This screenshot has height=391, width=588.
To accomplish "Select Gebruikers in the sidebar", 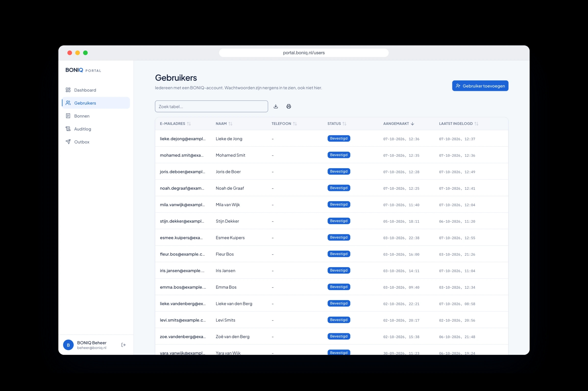I will pos(96,103).
